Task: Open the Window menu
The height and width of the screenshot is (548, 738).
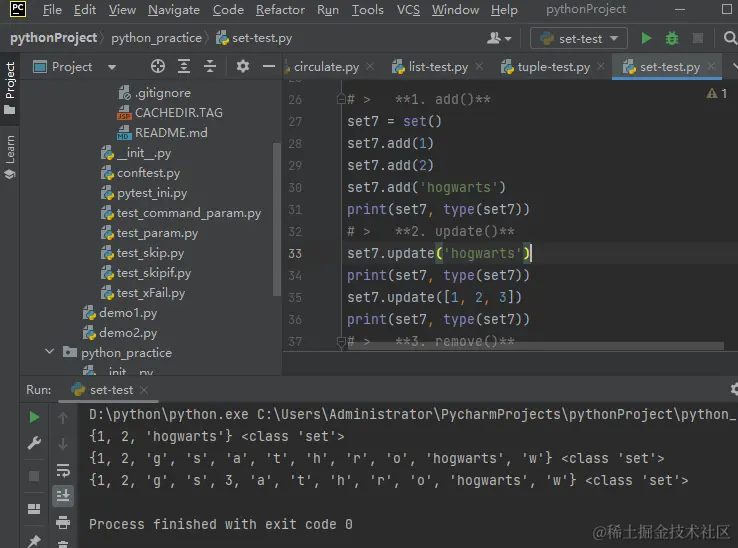Action: 455,9
